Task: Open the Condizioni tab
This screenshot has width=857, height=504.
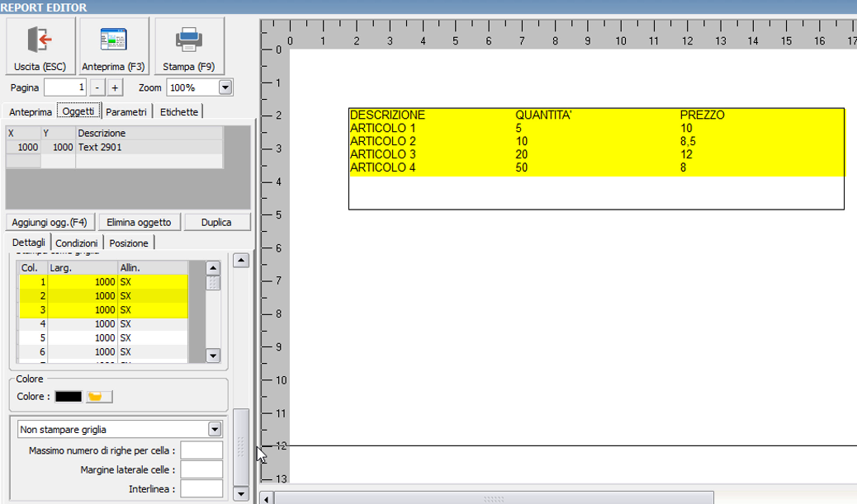Action: coord(77,243)
